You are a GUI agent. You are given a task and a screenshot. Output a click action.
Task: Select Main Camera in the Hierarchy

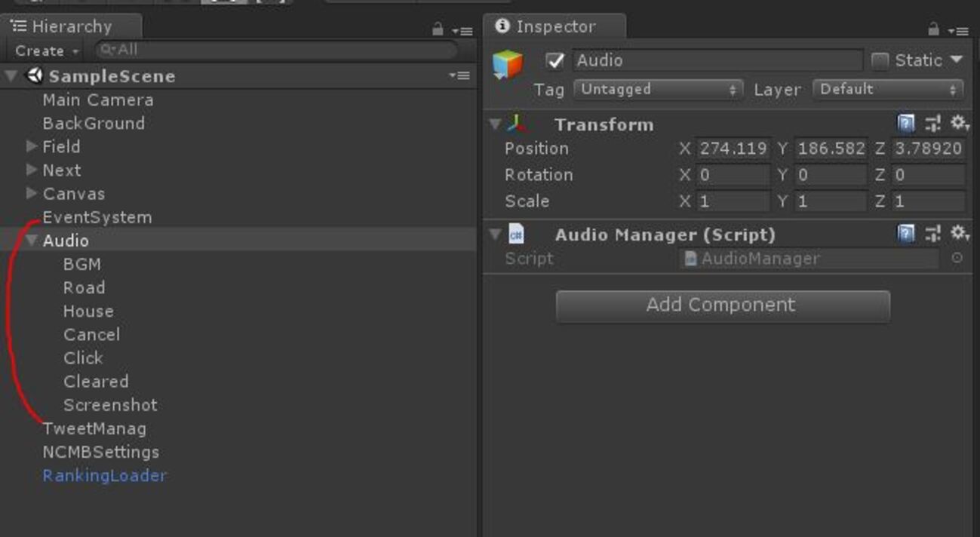98,100
